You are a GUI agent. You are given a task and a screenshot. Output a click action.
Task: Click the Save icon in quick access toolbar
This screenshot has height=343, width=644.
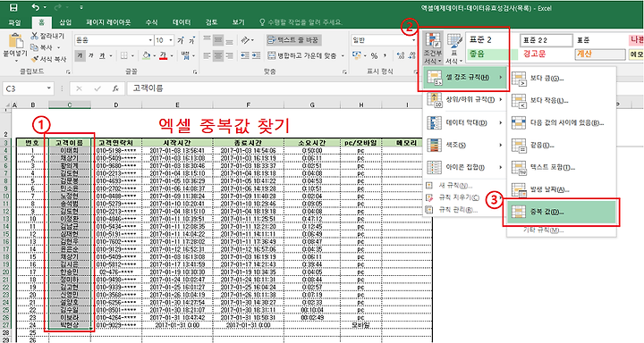pos(13,7)
